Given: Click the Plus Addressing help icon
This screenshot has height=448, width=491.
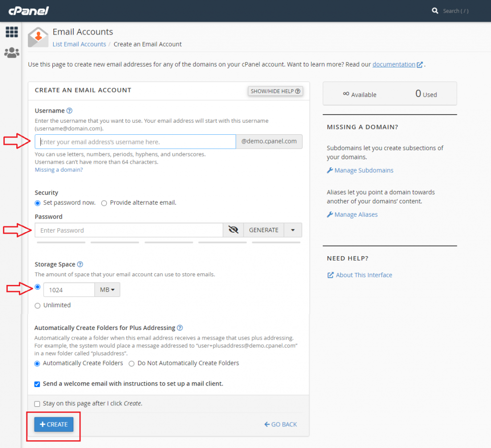Looking at the screenshot, I should click(x=180, y=328).
